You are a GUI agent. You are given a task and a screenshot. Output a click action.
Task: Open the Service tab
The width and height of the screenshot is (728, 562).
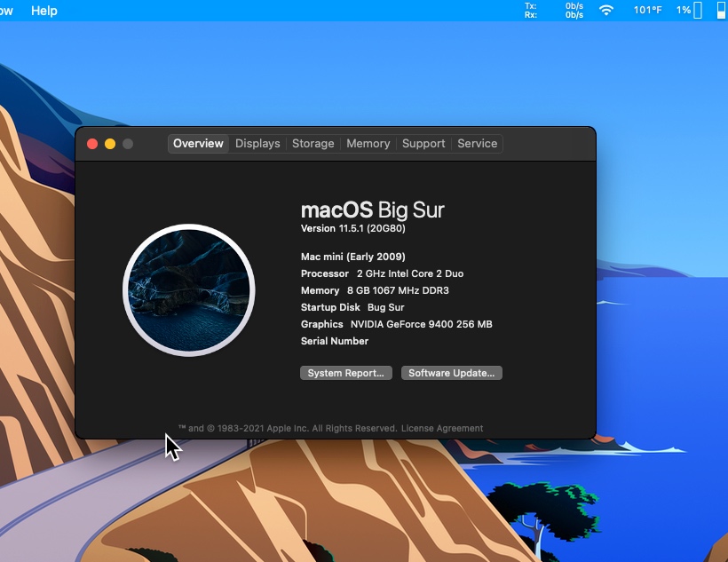[478, 144]
